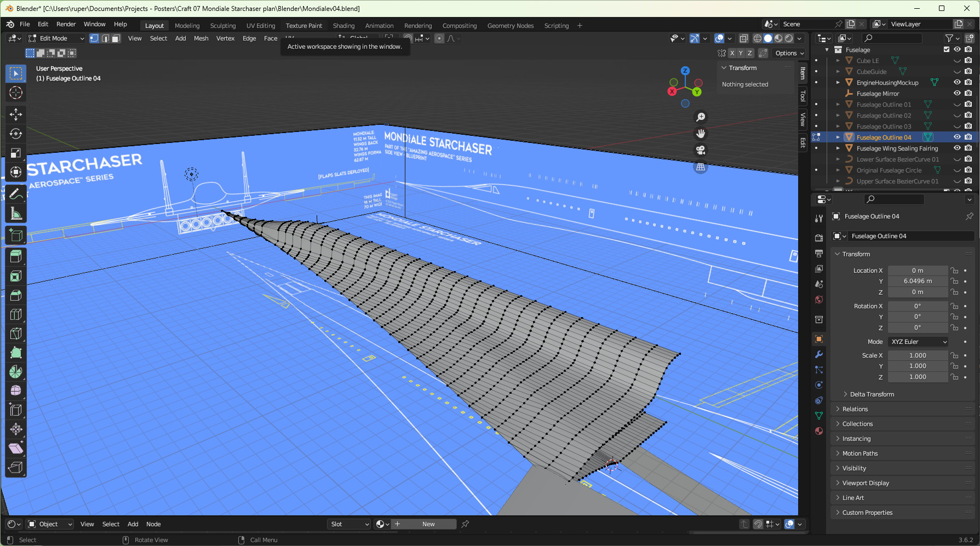Select the Inset Faces tool
The width and height of the screenshot is (980, 546).
16,276
